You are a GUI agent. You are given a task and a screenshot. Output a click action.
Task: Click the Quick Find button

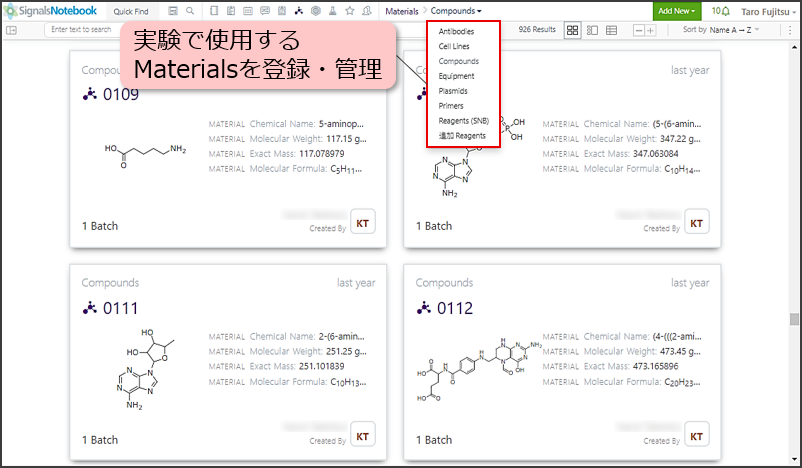coord(129,11)
